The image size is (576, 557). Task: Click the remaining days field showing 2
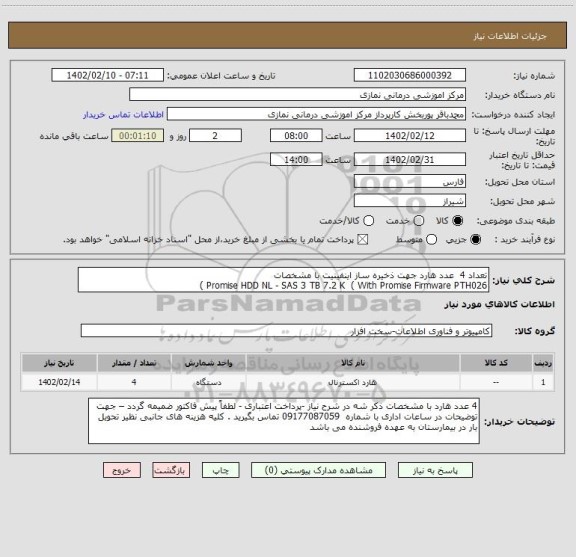(x=215, y=136)
